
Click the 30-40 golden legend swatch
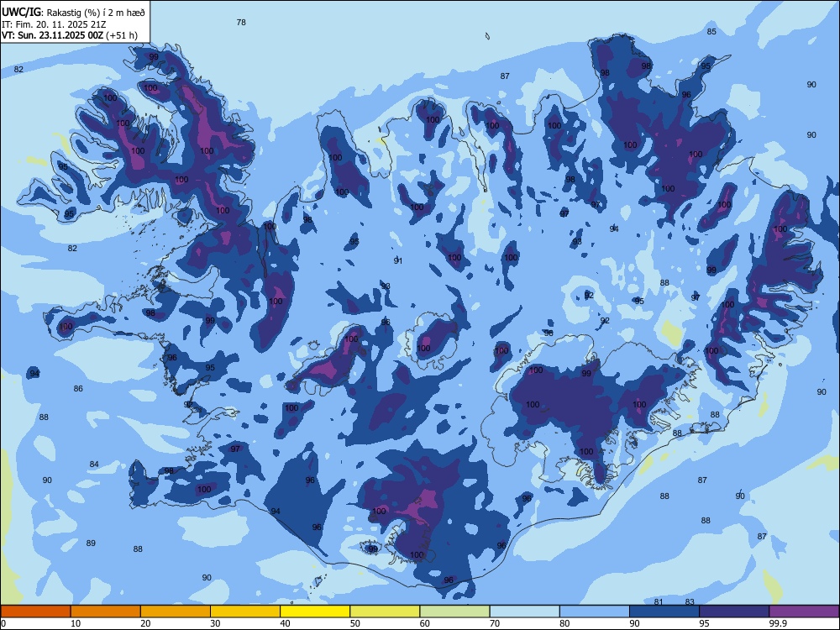click(x=245, y=612)
